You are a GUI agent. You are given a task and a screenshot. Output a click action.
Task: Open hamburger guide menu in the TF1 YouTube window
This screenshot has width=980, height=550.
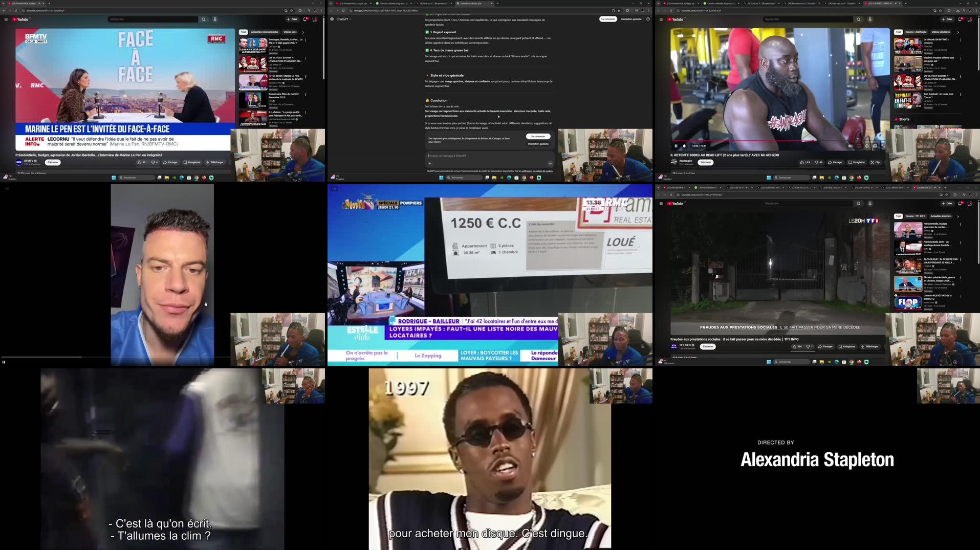click(661, 204)
